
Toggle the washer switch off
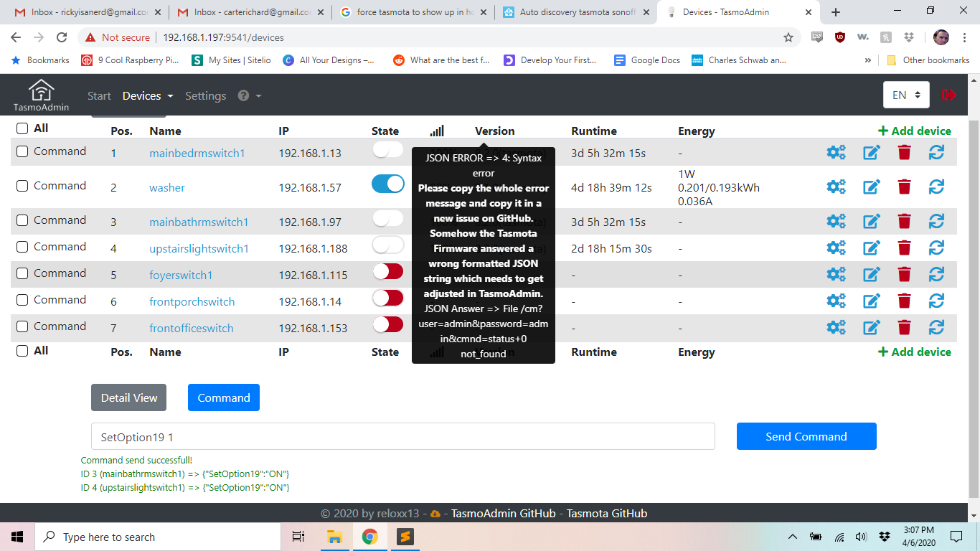[387, 184]
